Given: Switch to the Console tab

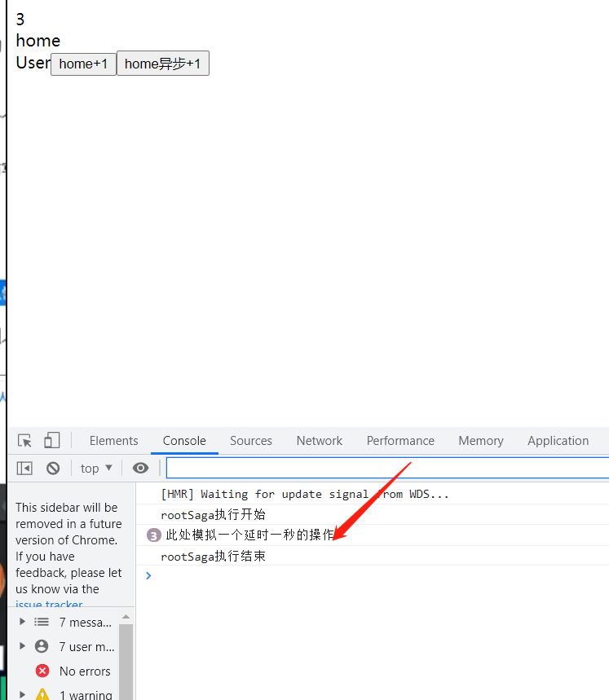Looking at the screenshot, I should 184,441.
